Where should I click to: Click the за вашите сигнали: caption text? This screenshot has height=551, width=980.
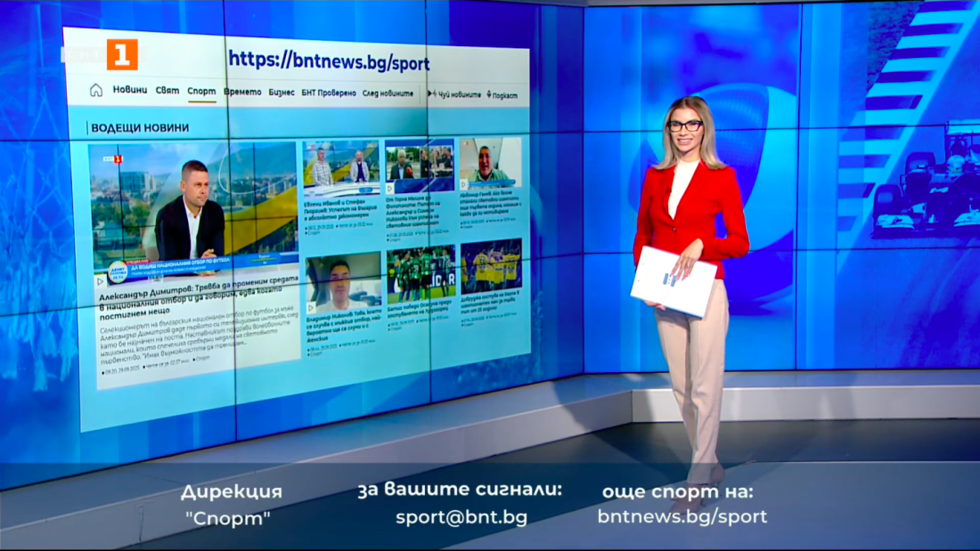pos(460,490)
